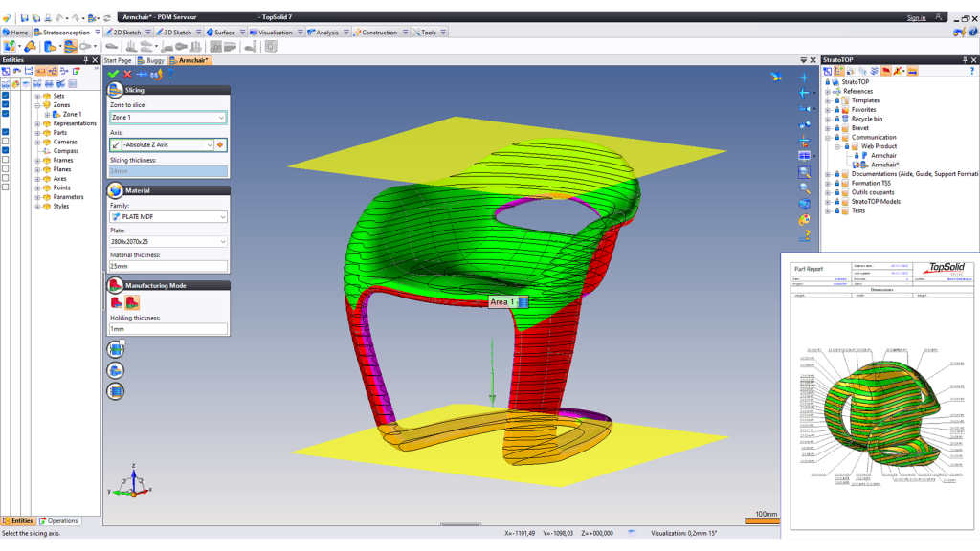
Task: Open the Home ribbon tab
Action: click(15, 32)
